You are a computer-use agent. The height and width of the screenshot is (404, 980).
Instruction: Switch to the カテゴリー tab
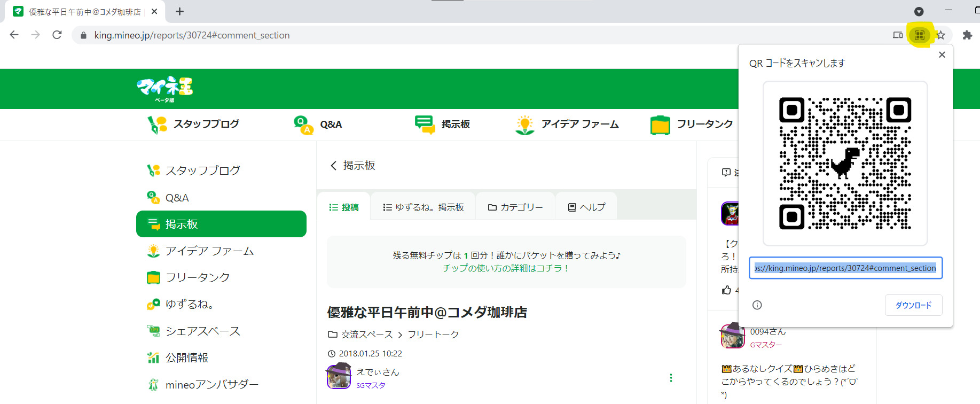(515, 207)
